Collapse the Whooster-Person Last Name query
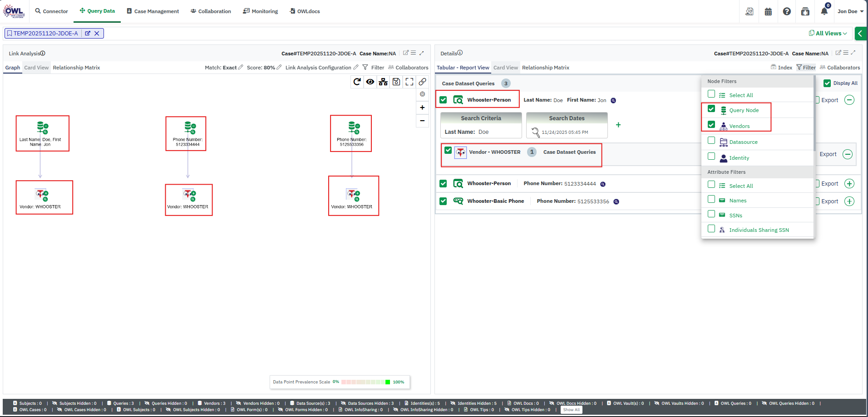868x417 pixels. pyautogui.click(x=849, y=100)
